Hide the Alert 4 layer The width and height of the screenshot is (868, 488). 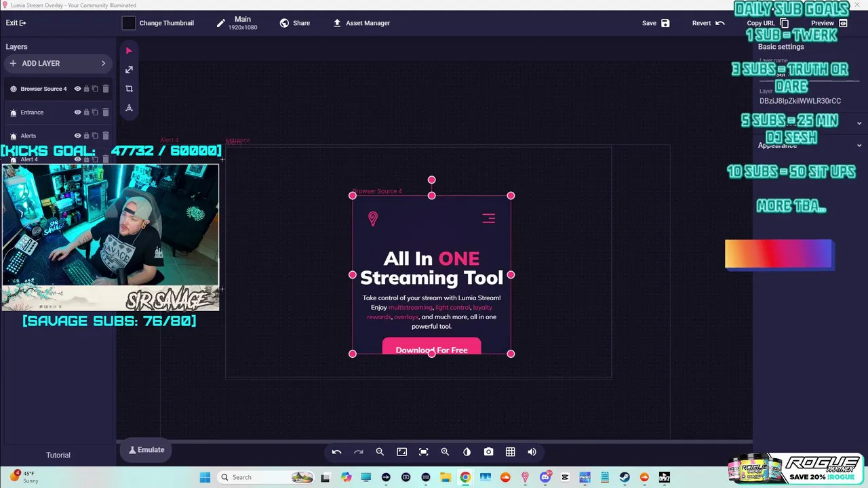[x=77, y=159]
